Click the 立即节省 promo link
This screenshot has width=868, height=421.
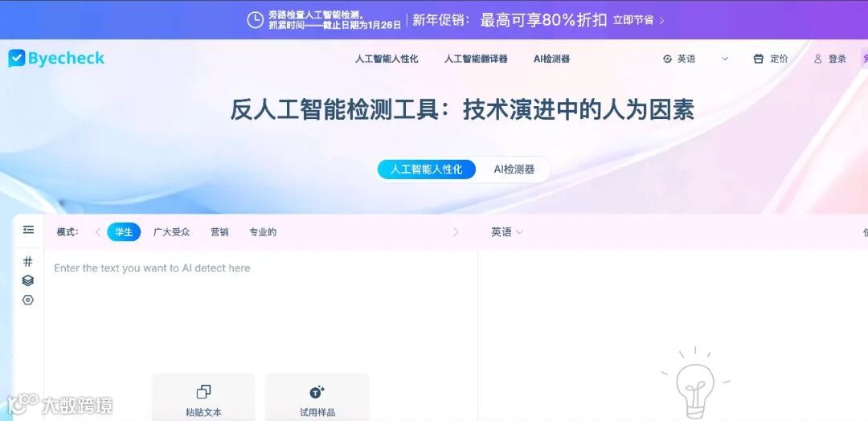coord(638,20)
